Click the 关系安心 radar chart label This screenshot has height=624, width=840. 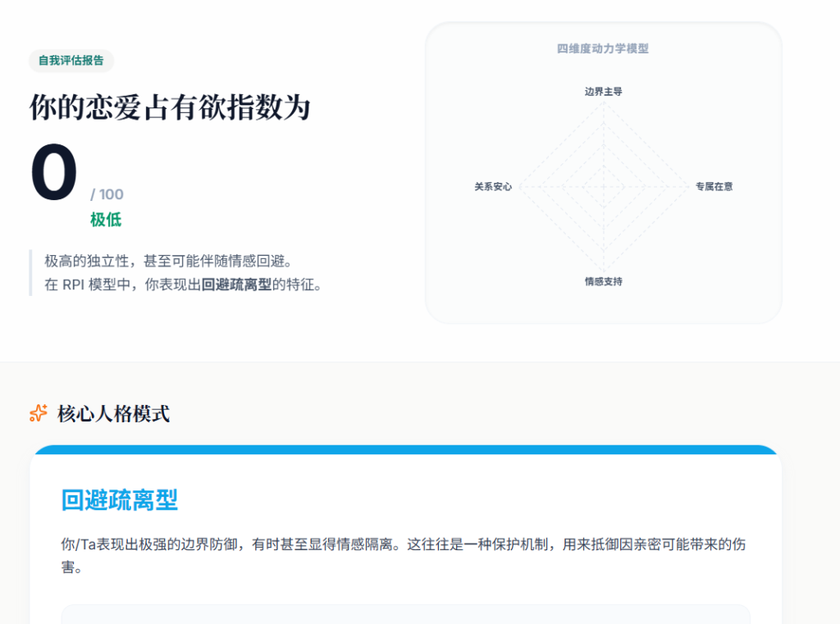click(492, 186)
